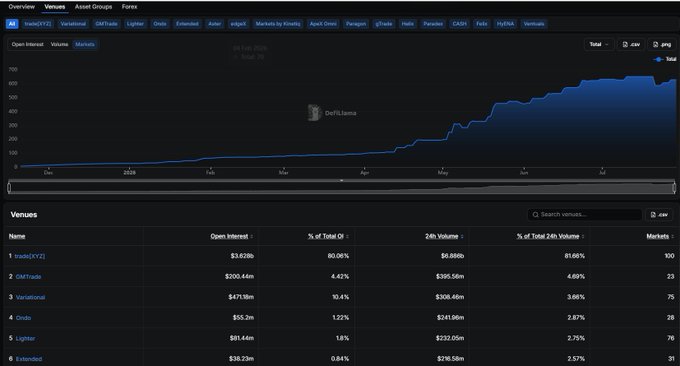The image size is (680, 366).
Task: Open the trade[XYZ] venue link in the table
Action: point(29,256)
